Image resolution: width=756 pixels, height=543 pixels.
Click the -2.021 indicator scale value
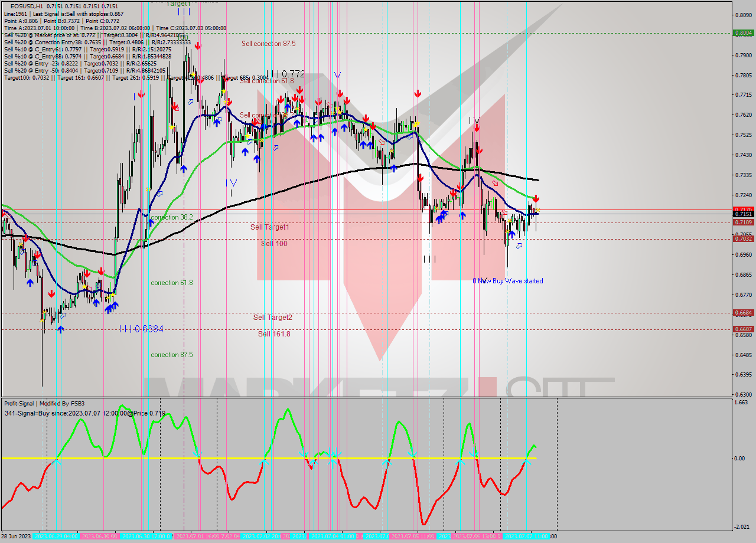pyautogui.click(x=742, y=528)
